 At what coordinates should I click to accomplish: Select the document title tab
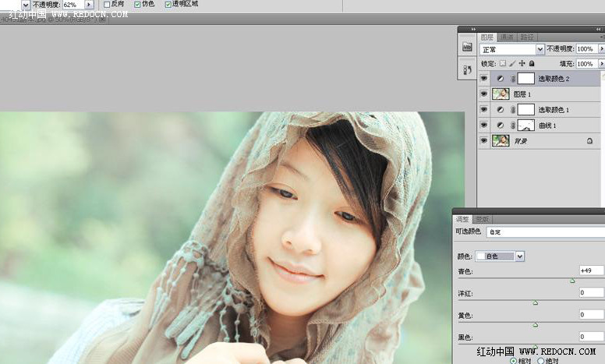(54, 19)
